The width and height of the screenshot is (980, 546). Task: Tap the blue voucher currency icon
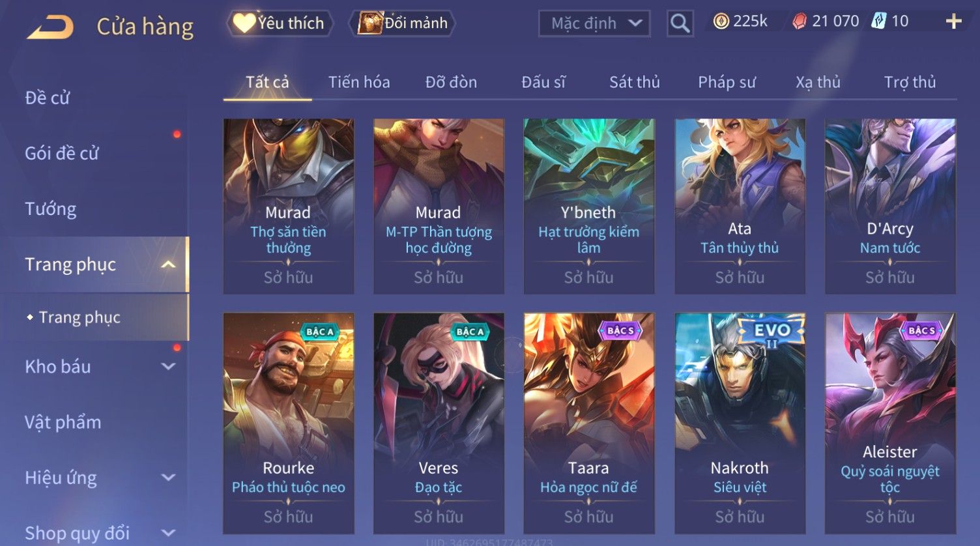click(879, 22)
